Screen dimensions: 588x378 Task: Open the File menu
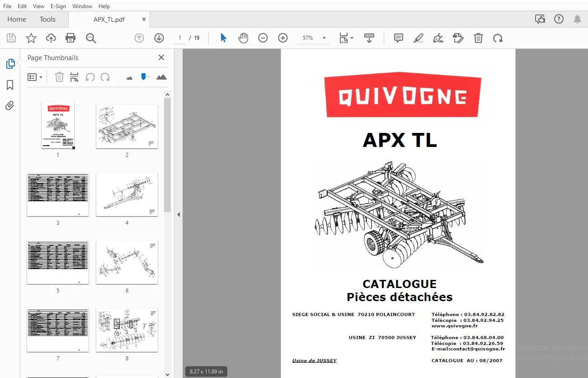click(x=7, y=6)
